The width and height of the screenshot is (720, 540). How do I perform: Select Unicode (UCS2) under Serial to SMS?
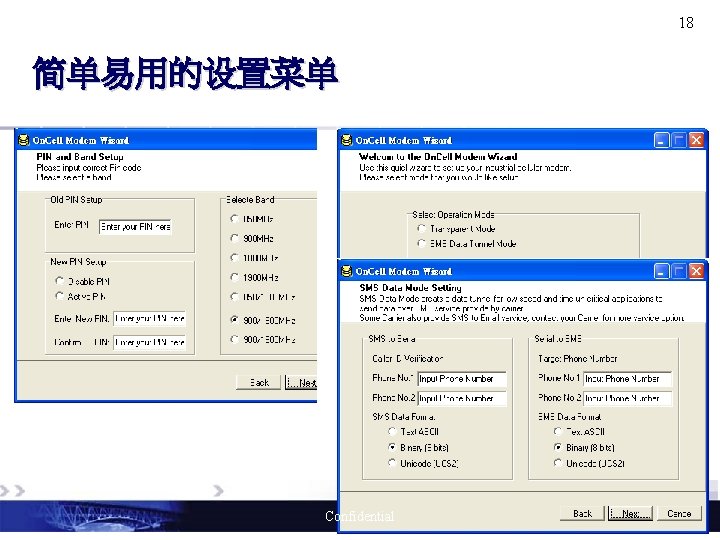[x=557, y=463]
